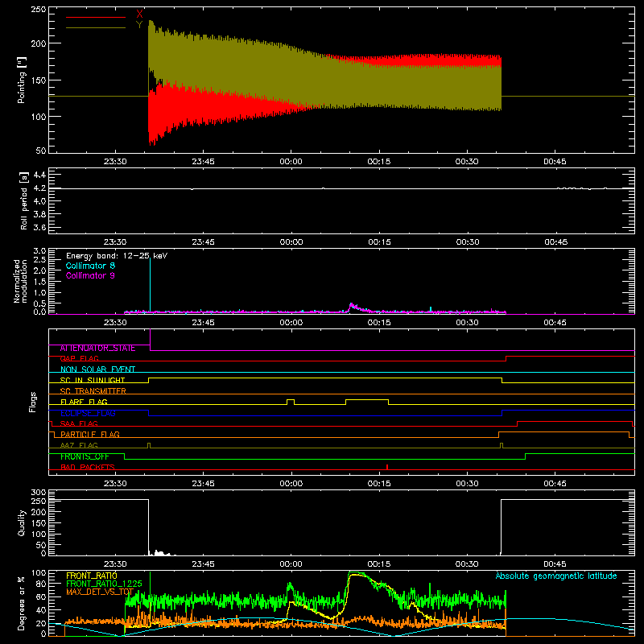The height and width of the screenshot is (644, 644).
Task: Click the 'FRONT_RATIO' yellow legend entry
Action: click(92, 576)
